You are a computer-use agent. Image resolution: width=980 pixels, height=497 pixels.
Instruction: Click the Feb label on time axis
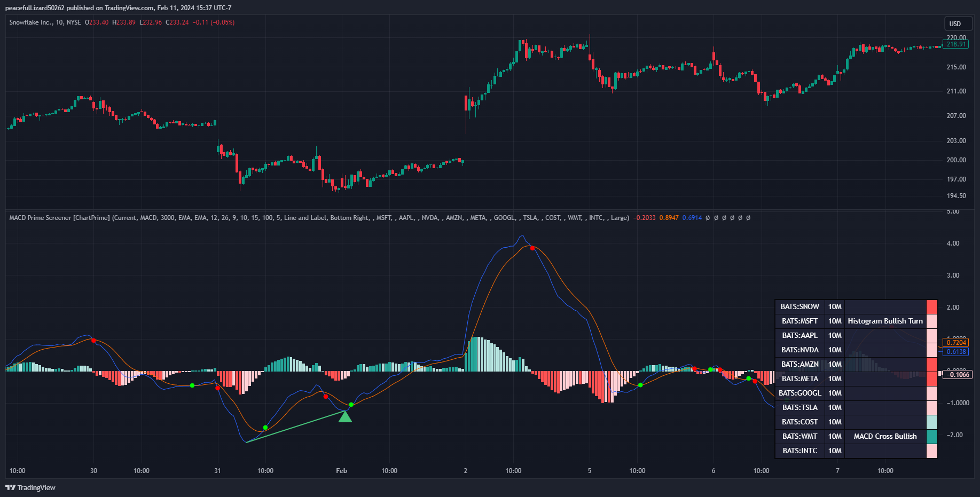pyautogui.click(x=341, y=471)
